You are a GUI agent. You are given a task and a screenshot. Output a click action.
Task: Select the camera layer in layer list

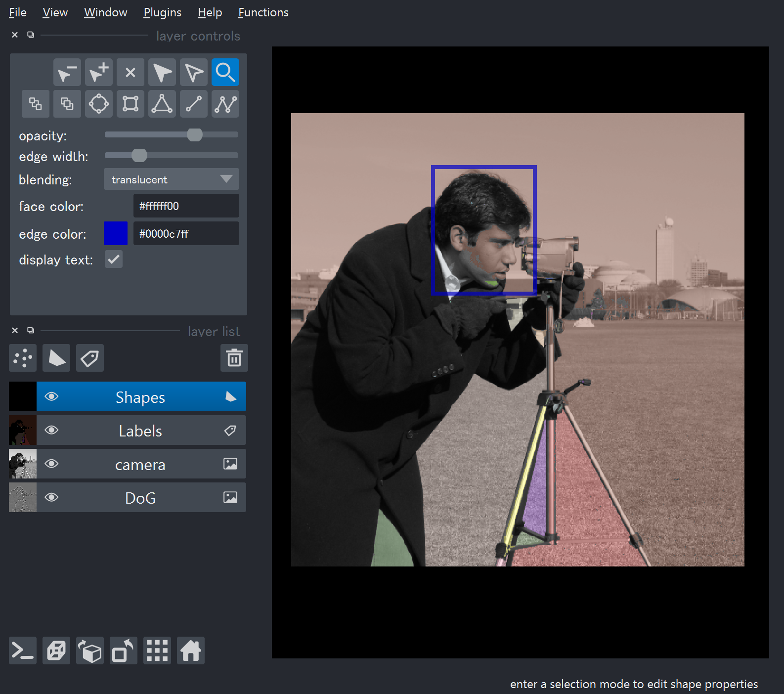click(140, 465)
